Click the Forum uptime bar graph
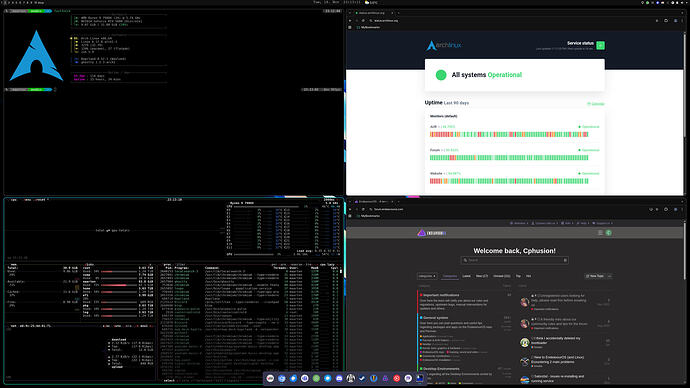The image size is (690, 388). click(x=509, y=157)
